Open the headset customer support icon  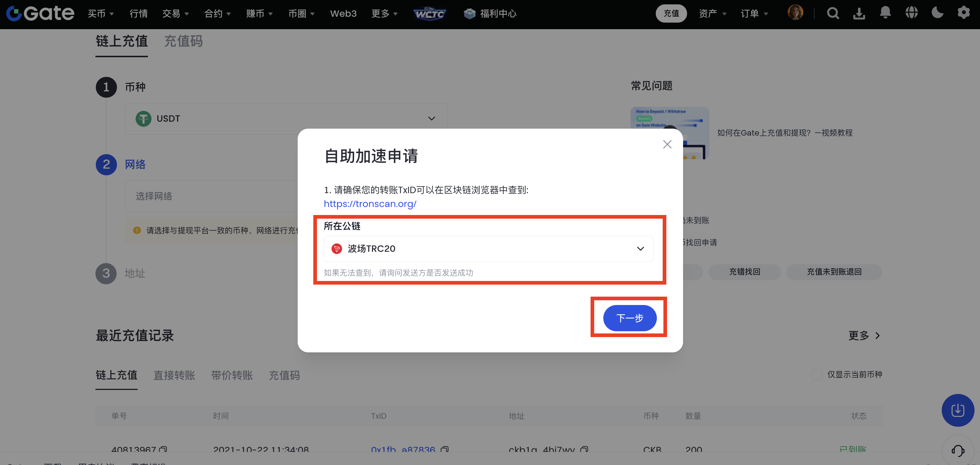point(957,450)
